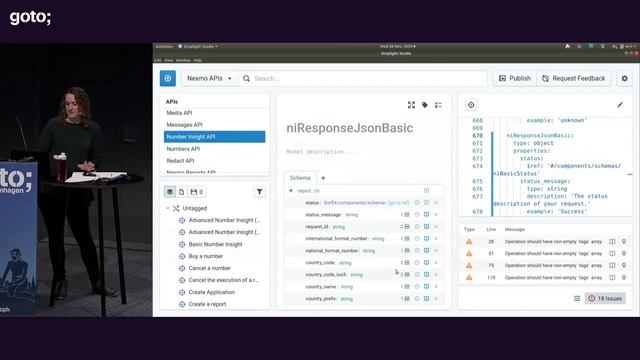
Task: Open the Help menu in menu bar
Action: pyautogui.click(x=198, y=60)
